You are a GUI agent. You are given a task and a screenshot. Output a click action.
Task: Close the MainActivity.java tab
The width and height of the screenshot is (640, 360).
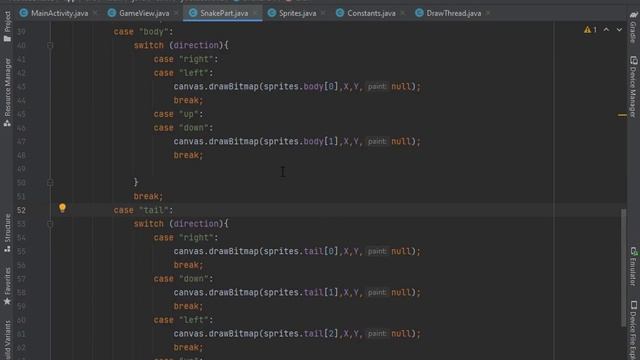[95, 13]
